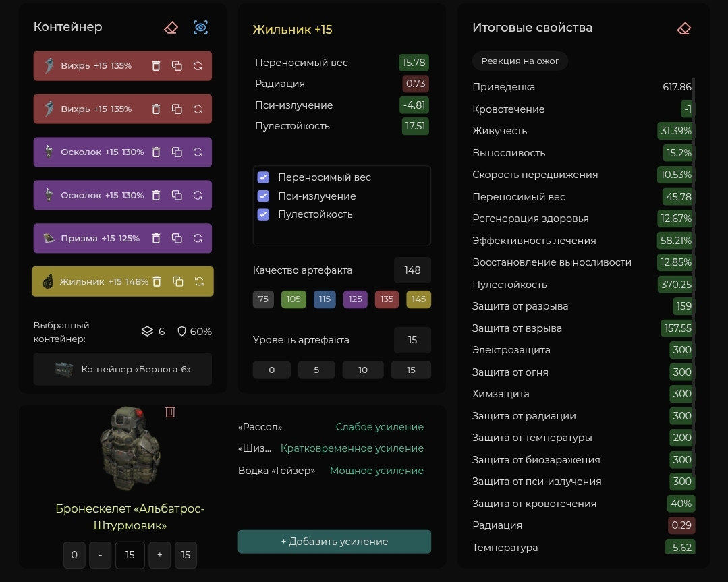The image size is (728, 582).
Task: Select the Жильник +15 148% row
Action: (123, 282)
